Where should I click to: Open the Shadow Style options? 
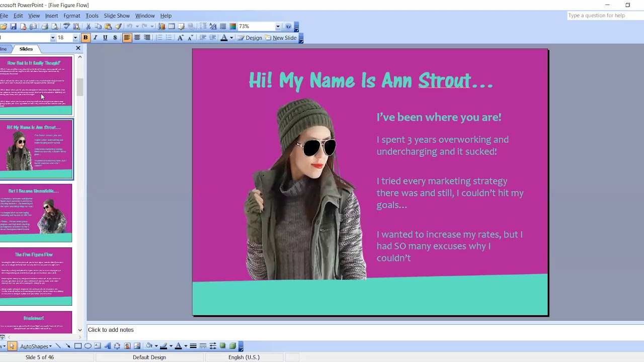(x=223, y=346)
